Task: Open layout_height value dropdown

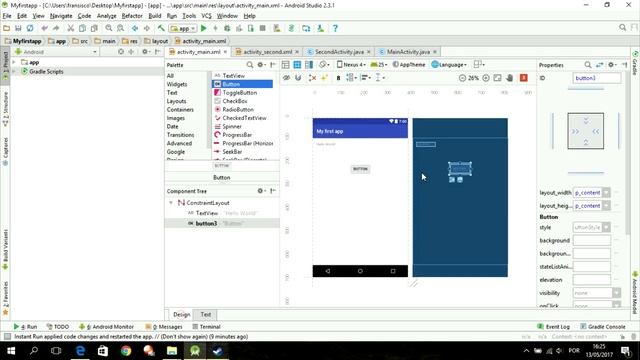Action: click(x=607, y=206)
